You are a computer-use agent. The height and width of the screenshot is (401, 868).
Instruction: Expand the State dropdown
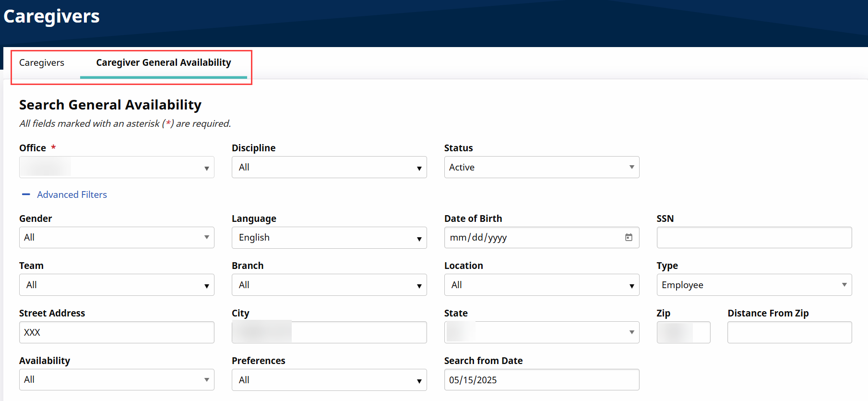541,332
